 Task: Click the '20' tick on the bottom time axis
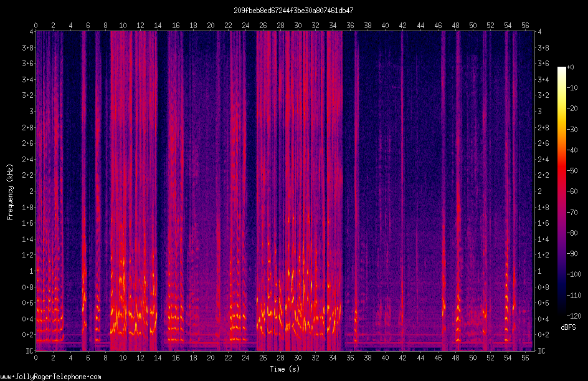(211, 358)
